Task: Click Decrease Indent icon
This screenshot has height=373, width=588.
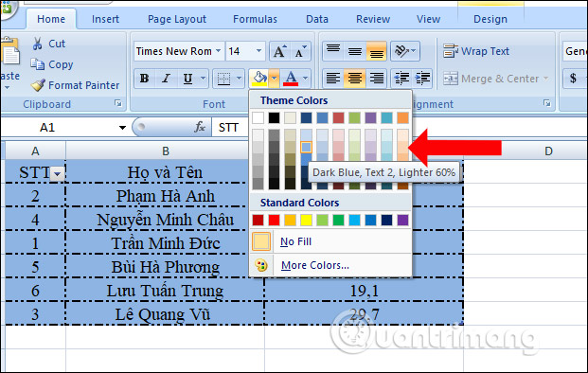Action: [x=401, y=79]
